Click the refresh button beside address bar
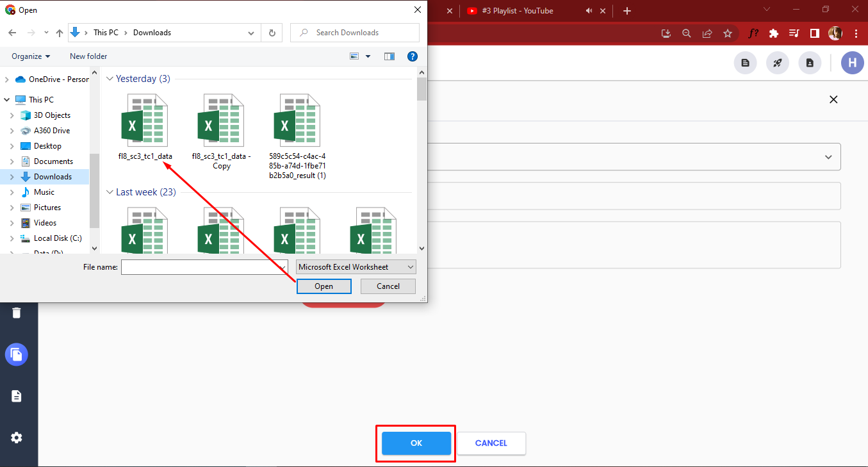The height and width of the screenshot is (467, 868). point(272,33)
